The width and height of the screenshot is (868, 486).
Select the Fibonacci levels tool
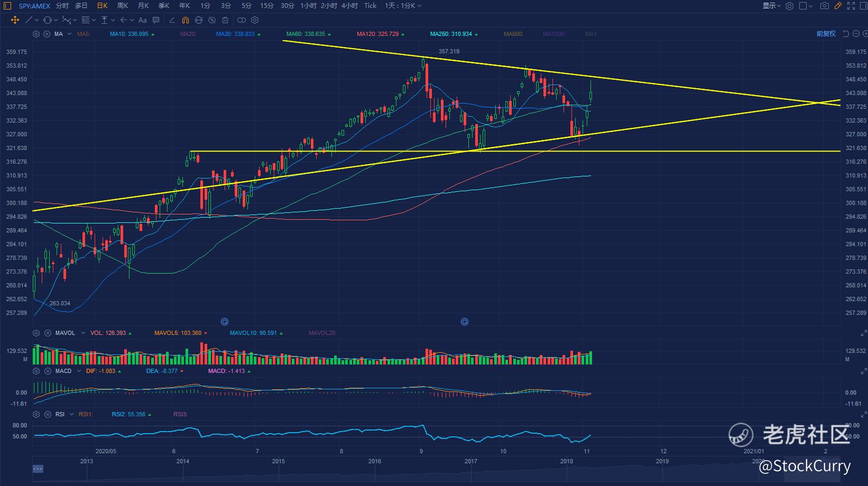tap(86, 20)
